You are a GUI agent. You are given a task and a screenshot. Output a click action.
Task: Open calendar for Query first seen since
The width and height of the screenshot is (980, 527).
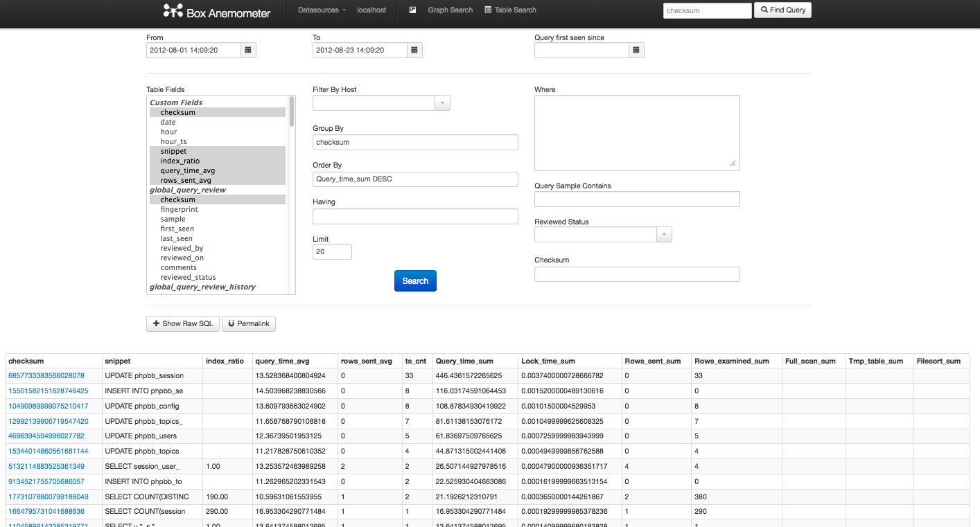[636, 50]
